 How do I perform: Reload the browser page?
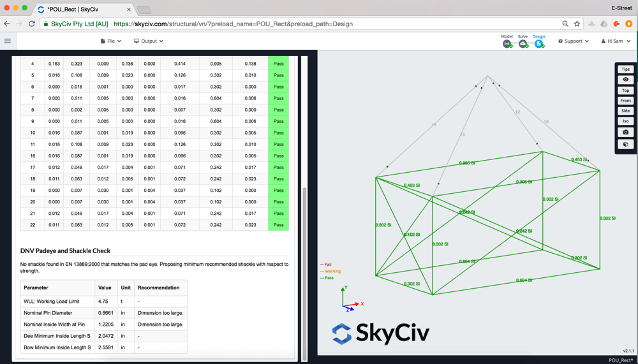click(x=32, y=24)
